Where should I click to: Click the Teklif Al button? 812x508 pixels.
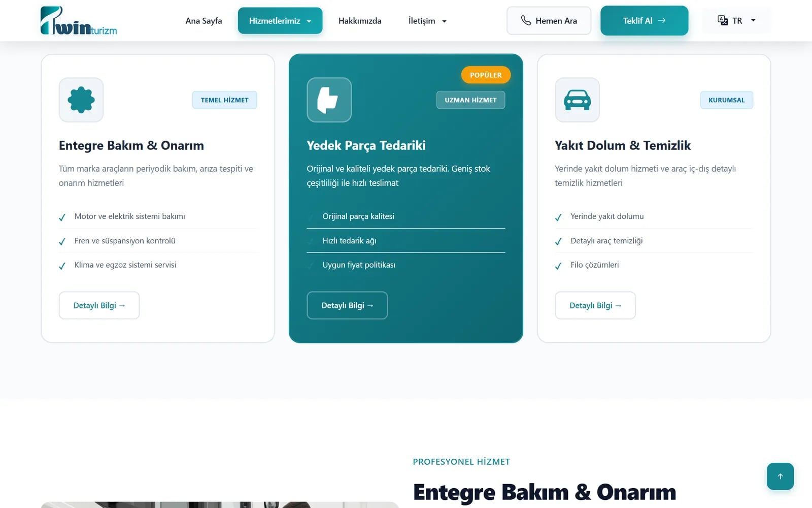point(644,21)
